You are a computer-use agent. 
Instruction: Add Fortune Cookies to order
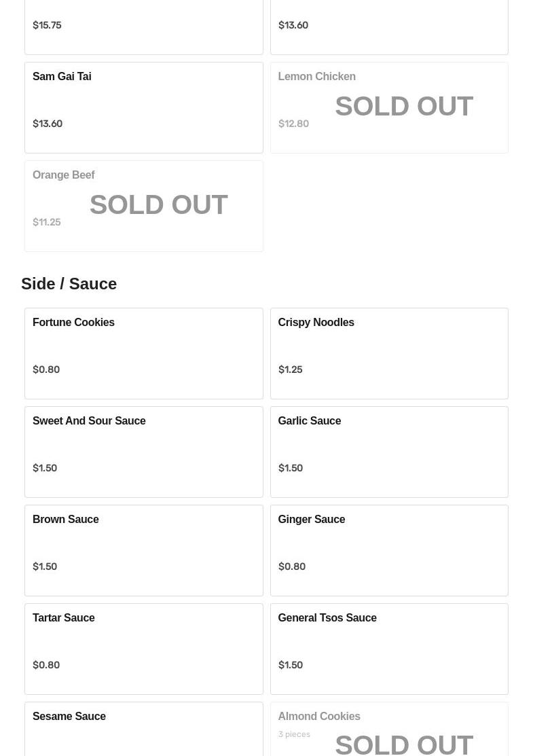click(x=143, y=353)
